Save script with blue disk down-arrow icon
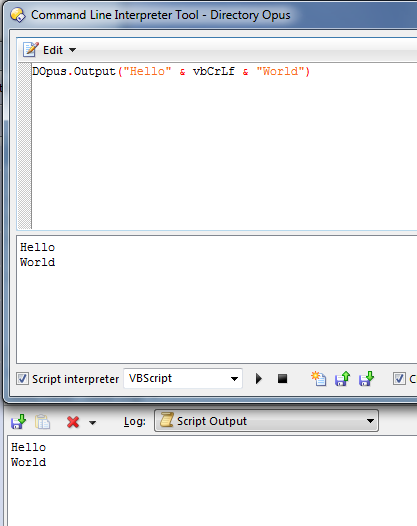Screen dimensions: 417x526 coord(366,379)
